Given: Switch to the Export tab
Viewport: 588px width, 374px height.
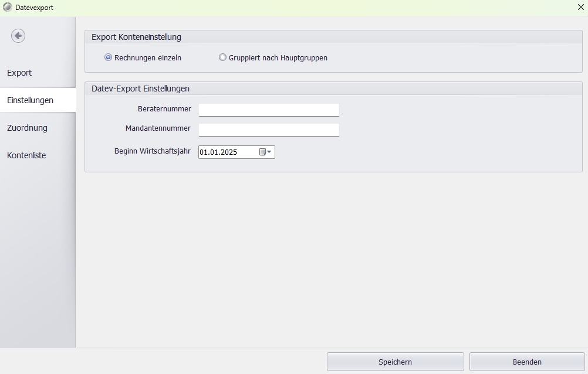Looking at the screenshot, I should coord(19,73).
